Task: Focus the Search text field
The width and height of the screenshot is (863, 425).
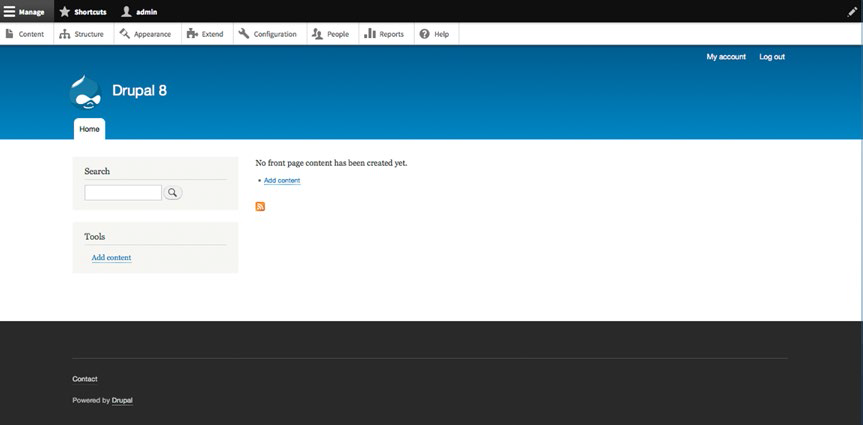Action: (123, 193)
